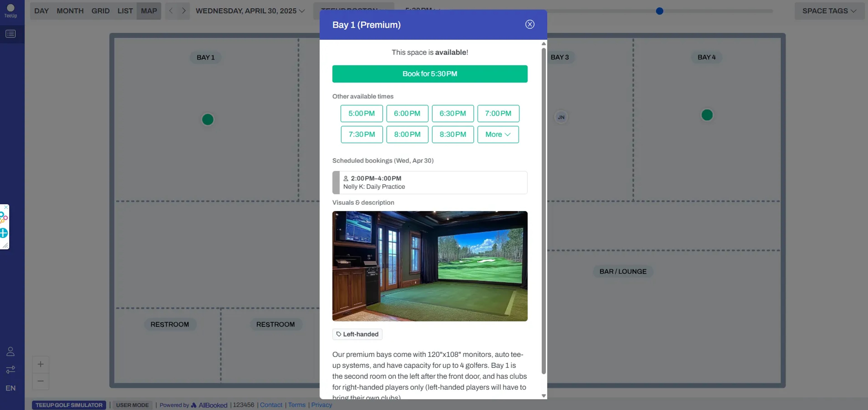The height and width of the screenshot is (410, 868).
Task: Close the Bay 1 (Premium) dialog
Action: pyautogui.click(x=530, y=24)
